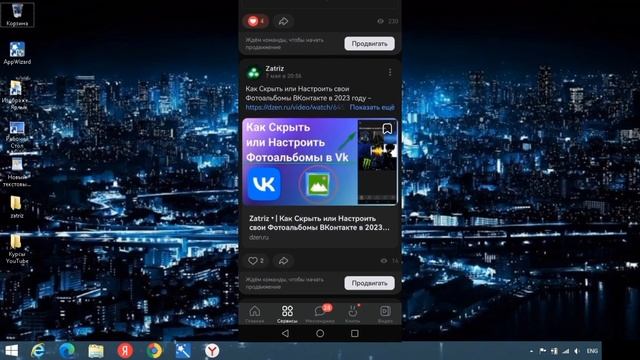Open the red Яндекс icon in the taskbar

click(125, 351)
